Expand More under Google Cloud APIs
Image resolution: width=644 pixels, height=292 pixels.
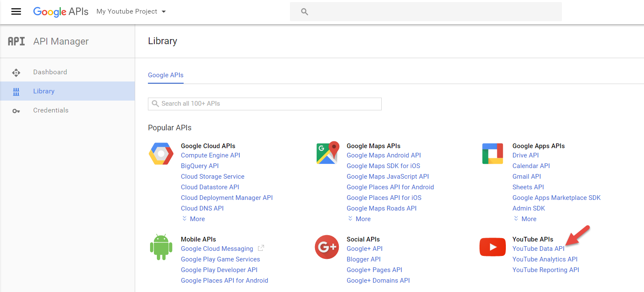point(193,219)
